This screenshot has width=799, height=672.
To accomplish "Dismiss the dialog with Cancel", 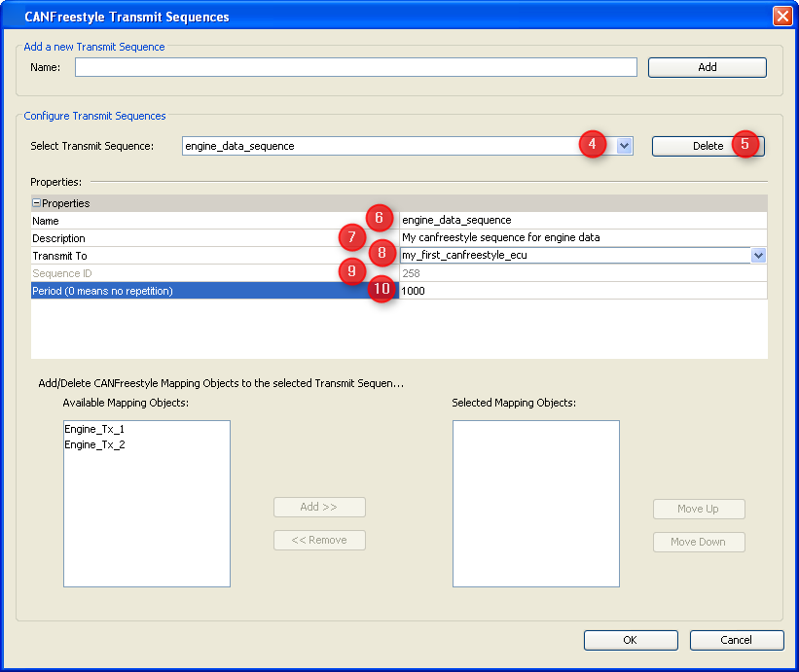I will pyautogui.click(x=736, y=640).
